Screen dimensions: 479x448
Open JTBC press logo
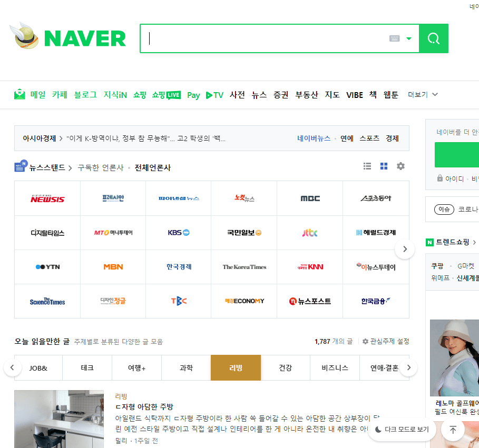click(310, 233)
